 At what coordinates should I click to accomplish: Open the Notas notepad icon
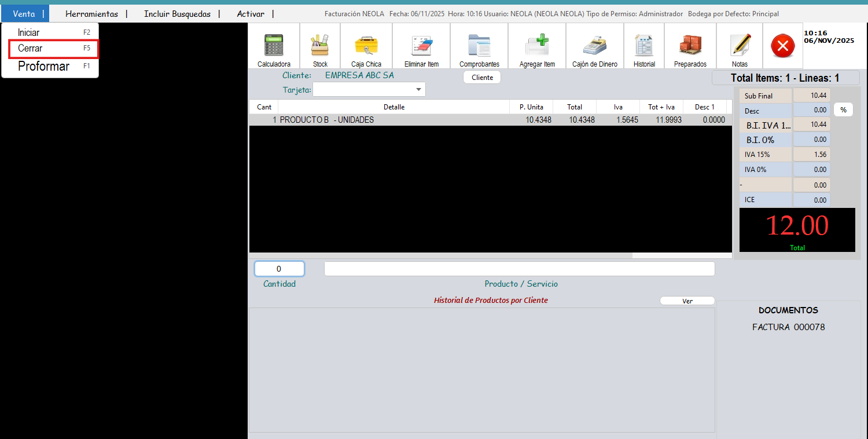click(740, 46)
